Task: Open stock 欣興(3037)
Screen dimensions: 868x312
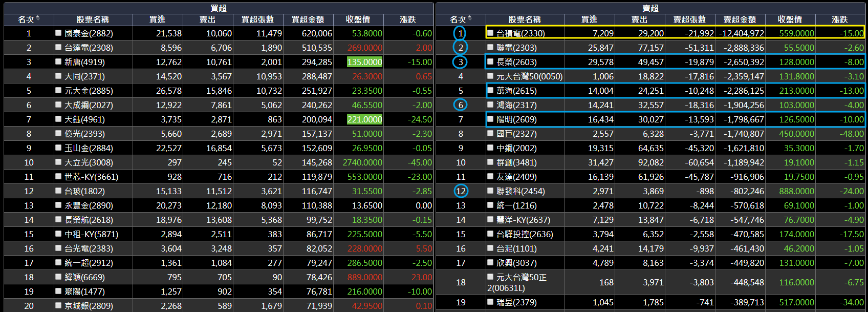Action: (x=516, y=263)
